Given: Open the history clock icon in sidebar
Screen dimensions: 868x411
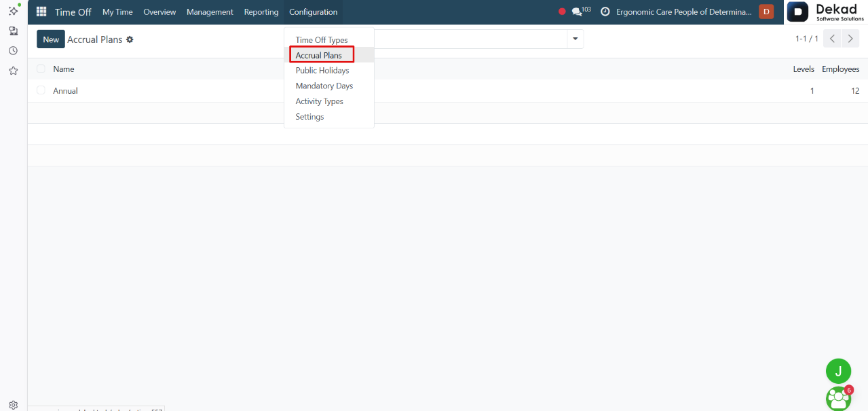Looking at the screenshot, I should [x=13, y=50].
